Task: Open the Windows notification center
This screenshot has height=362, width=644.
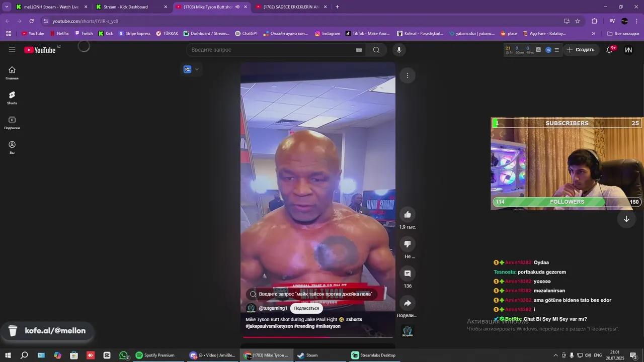Action: point(633,356)
